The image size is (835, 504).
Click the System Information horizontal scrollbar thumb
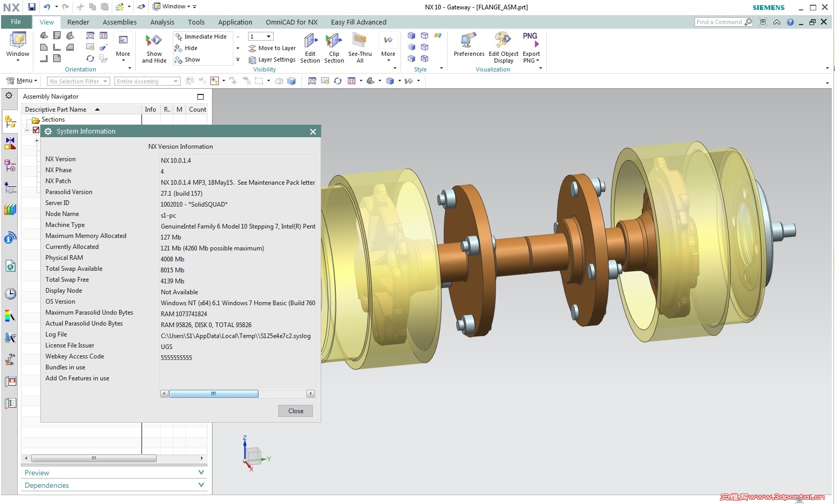(x=214, y=393)
